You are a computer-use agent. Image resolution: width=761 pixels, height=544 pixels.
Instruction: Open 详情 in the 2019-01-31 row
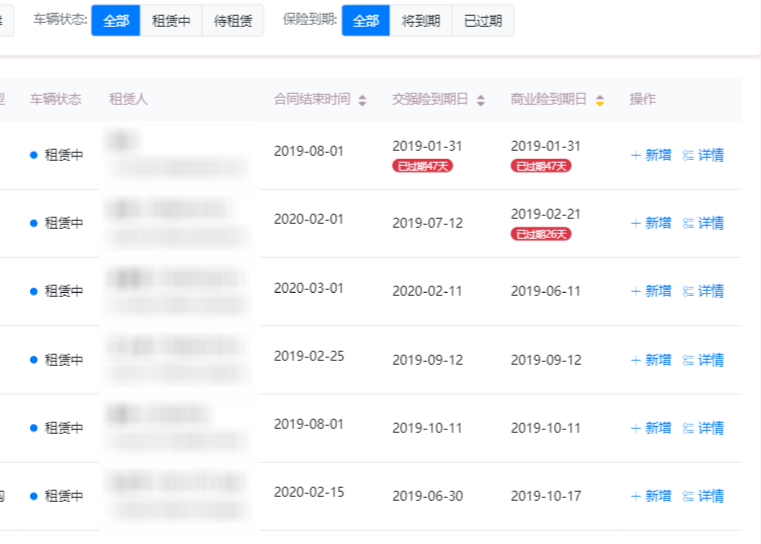click(703, 155)
